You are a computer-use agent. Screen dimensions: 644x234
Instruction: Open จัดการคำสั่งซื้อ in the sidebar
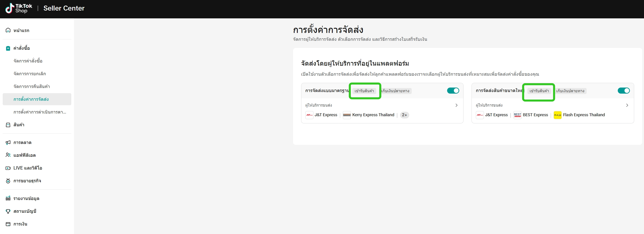pyautogui.click(x=37, y=61)
